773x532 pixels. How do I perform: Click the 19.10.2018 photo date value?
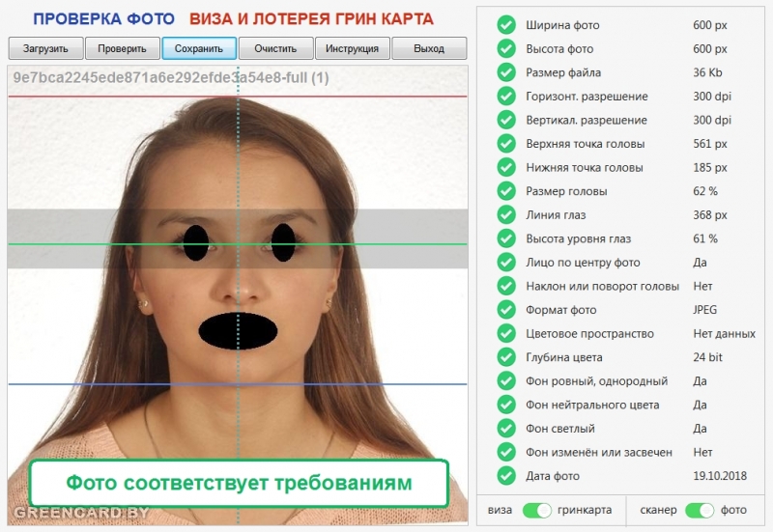[720, 476]
